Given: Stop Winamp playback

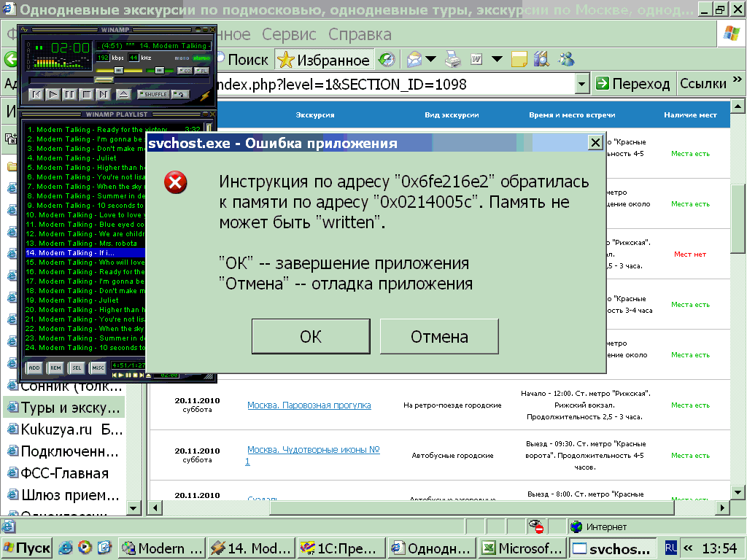Looking at the screenshot, I should coord(86,94).
